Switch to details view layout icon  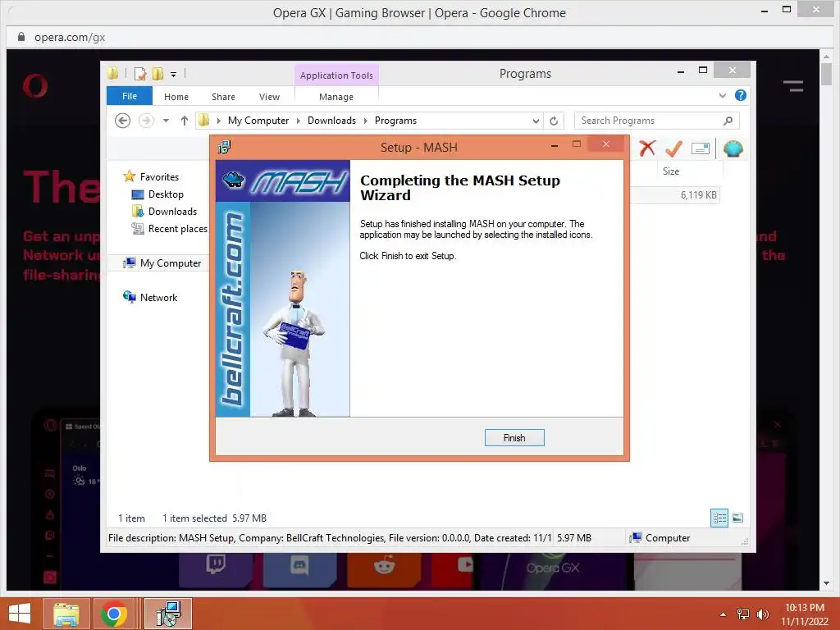(719, 518)
